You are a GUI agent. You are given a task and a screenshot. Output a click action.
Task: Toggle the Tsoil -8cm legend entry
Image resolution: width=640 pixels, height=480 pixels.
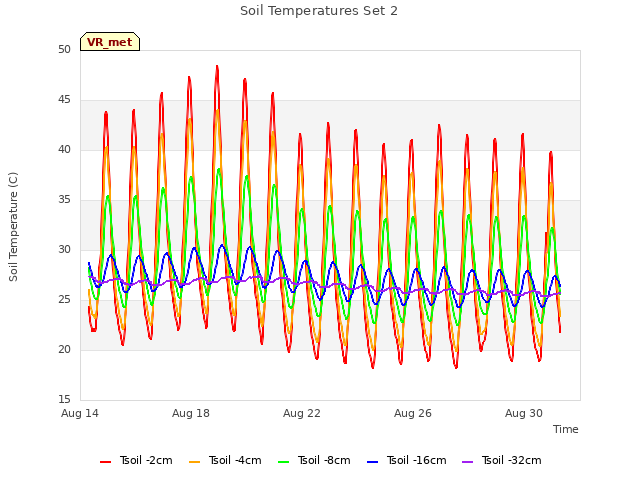pyautogui.click(x=314, y=460)
